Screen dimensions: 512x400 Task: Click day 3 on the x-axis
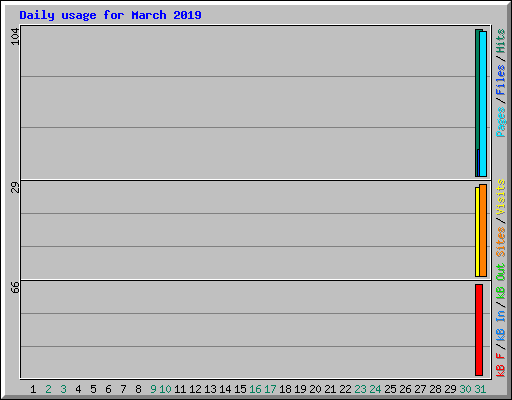[x=63, y=389]
